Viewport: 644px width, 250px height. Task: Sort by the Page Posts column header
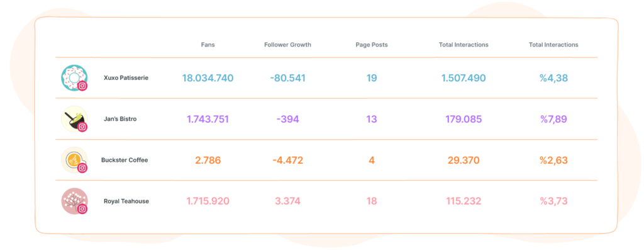[371, 45]
